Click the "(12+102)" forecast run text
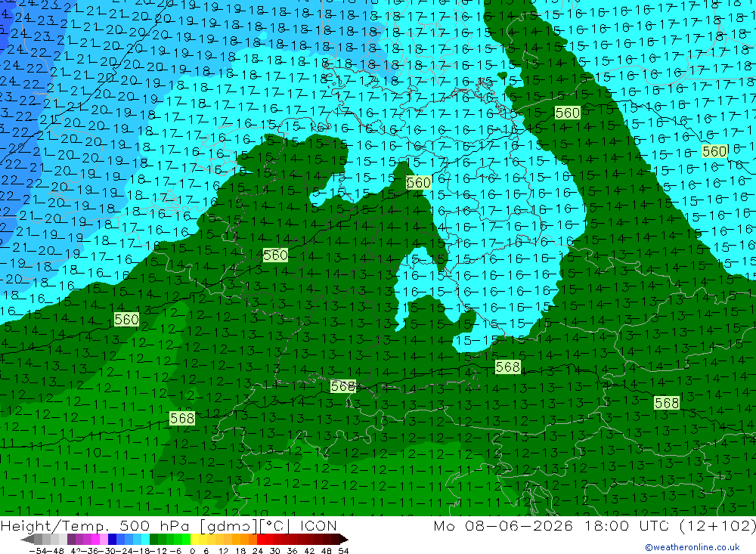The height and width of the screenshot is (554, 756). pyautogui.click(x=718, y=525)
